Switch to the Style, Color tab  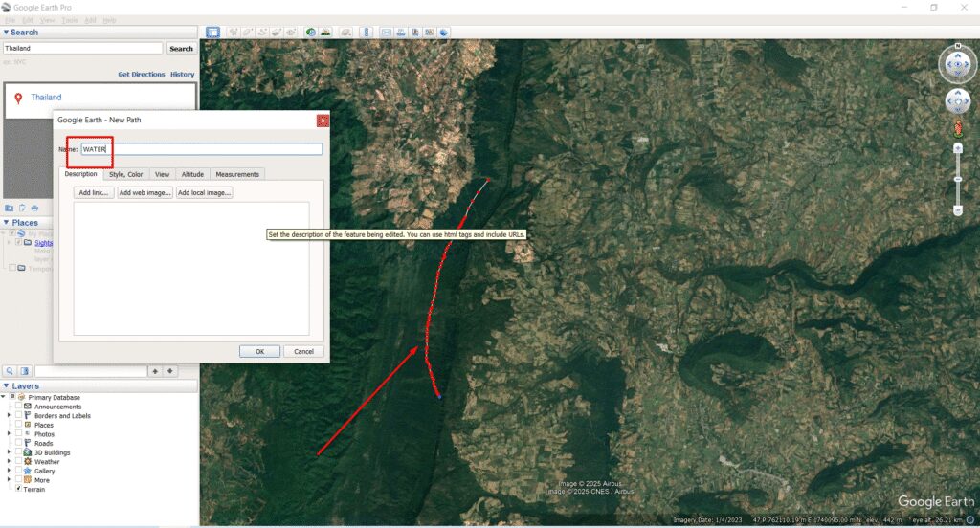click(126, 174)
